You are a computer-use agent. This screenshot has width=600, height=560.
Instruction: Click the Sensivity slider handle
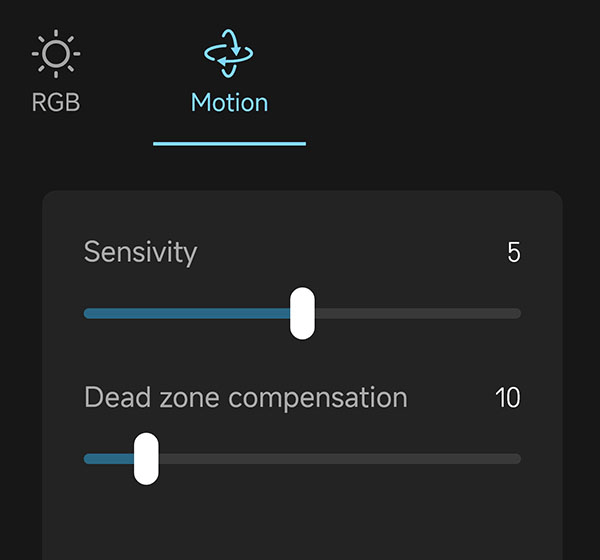tap(302, 313)
